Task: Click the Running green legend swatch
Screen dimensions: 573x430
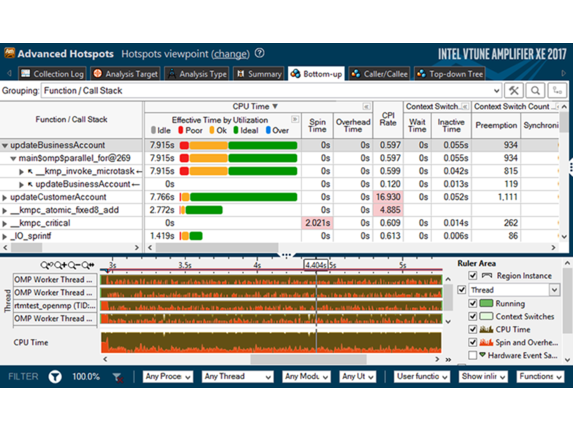Action: coord(486,303)
